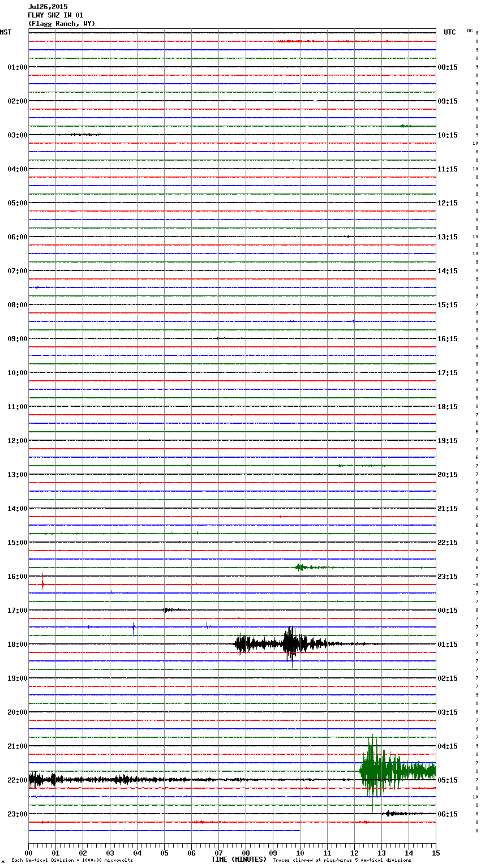
Task: Click the "06:00" MST row label
Action: 18,237
